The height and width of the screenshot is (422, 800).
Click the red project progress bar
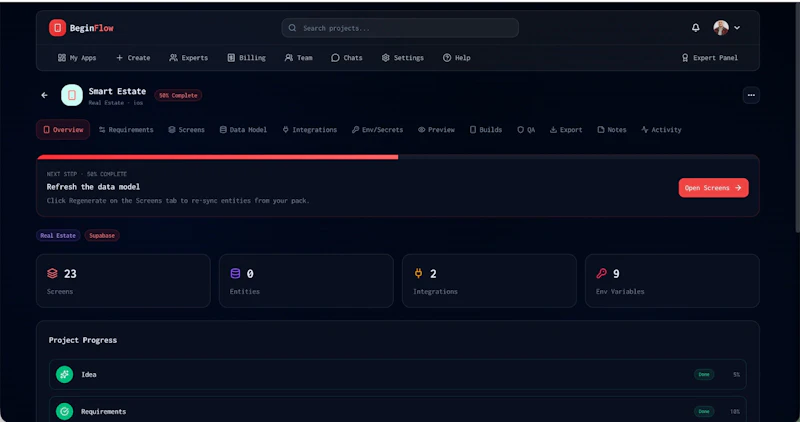[217, 157]
